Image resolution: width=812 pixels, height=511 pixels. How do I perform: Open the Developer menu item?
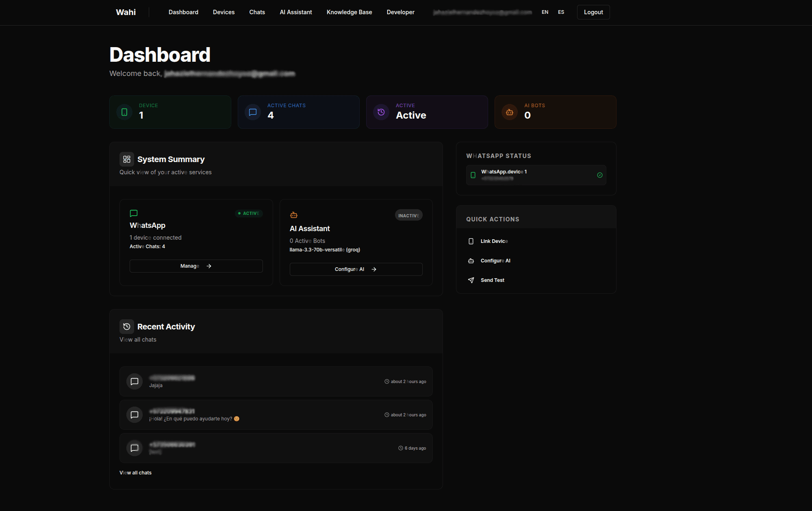coord(400,12)
